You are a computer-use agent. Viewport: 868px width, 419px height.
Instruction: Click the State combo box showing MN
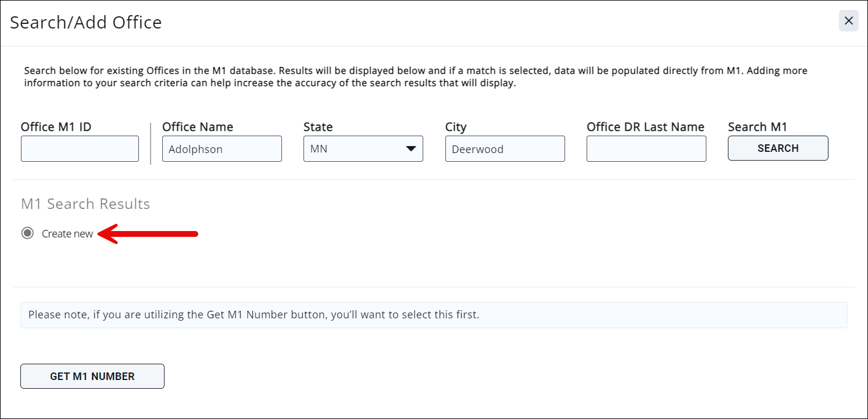click(x=363, y=148)
